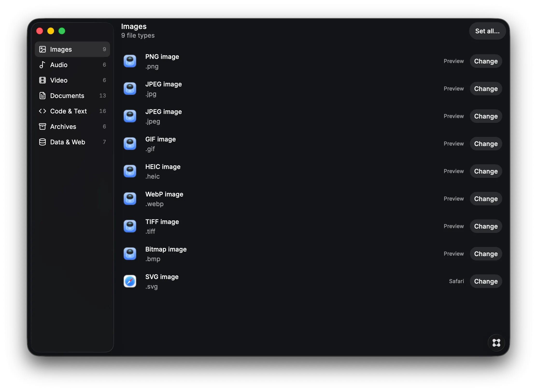The height and width of the screenshot is (392, 537).
Task: Click the count 13 beside Documents
Action: (x=103, y=96)
